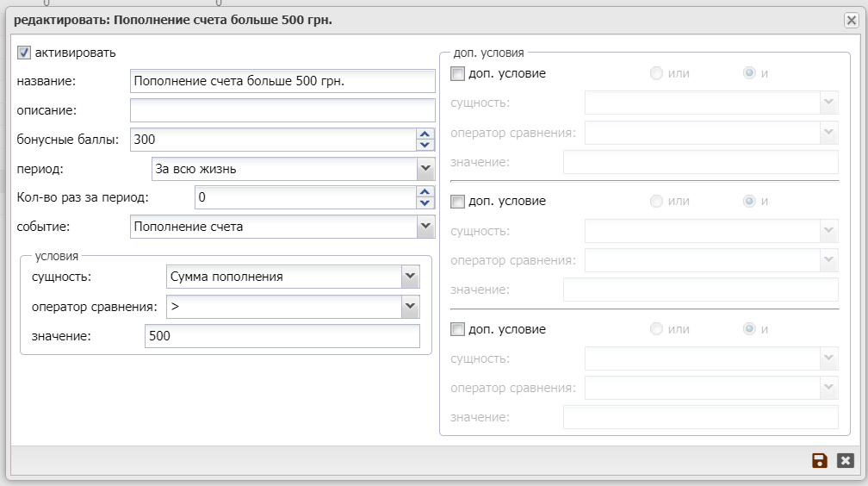868x486 pixels.
Task: Click the empty описание input field
Action: click(x=282, y=110)
